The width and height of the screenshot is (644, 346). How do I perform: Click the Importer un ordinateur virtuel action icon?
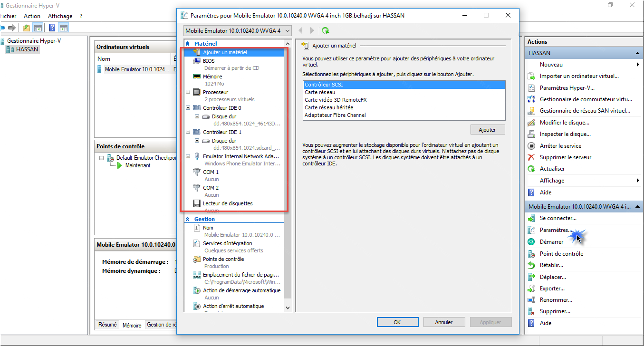click(531, 76)
